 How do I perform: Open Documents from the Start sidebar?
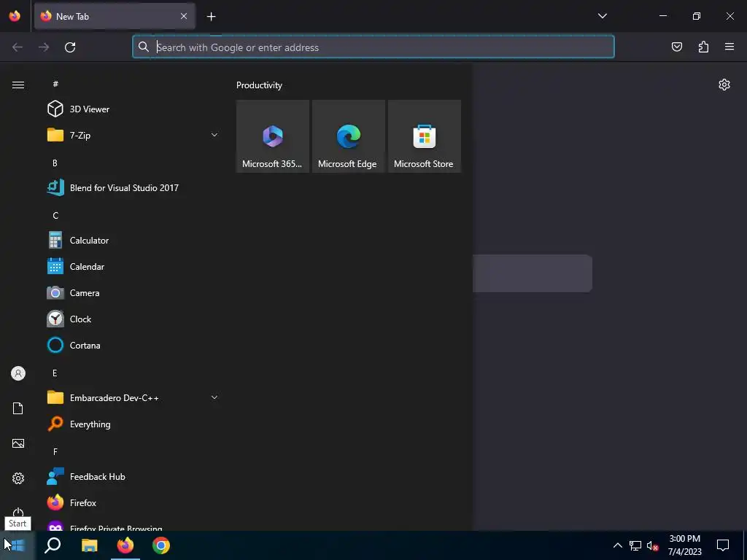pyautogui.click(x=18, y=408)
